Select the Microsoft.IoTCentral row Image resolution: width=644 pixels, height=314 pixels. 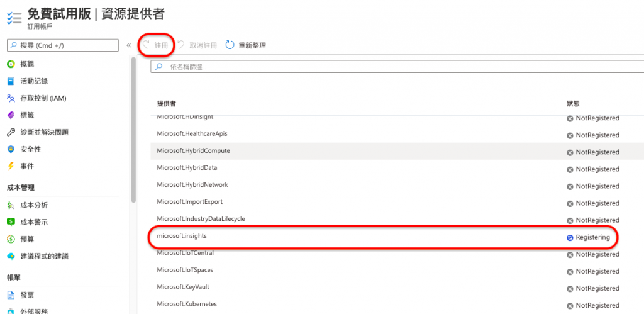397,254
